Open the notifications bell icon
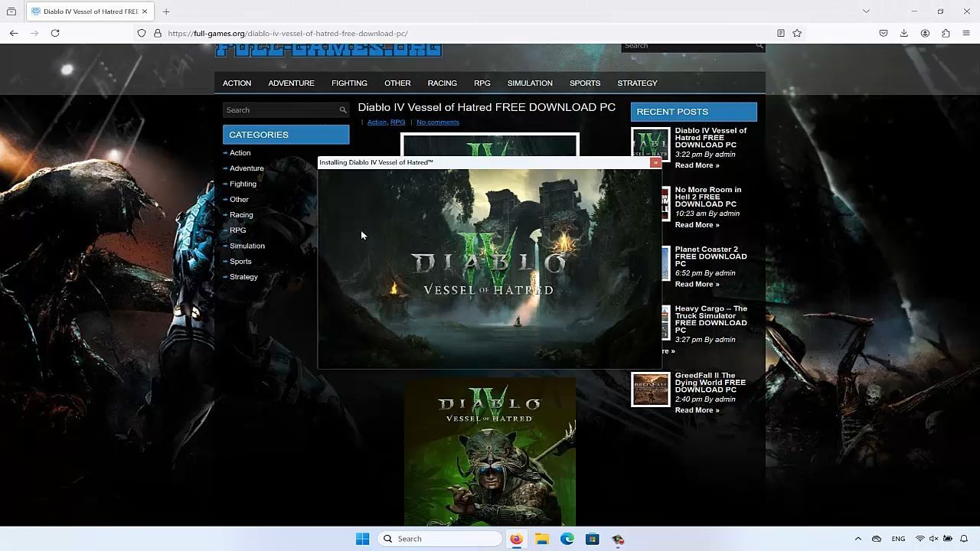980x551 pixels. pos(964,539)
